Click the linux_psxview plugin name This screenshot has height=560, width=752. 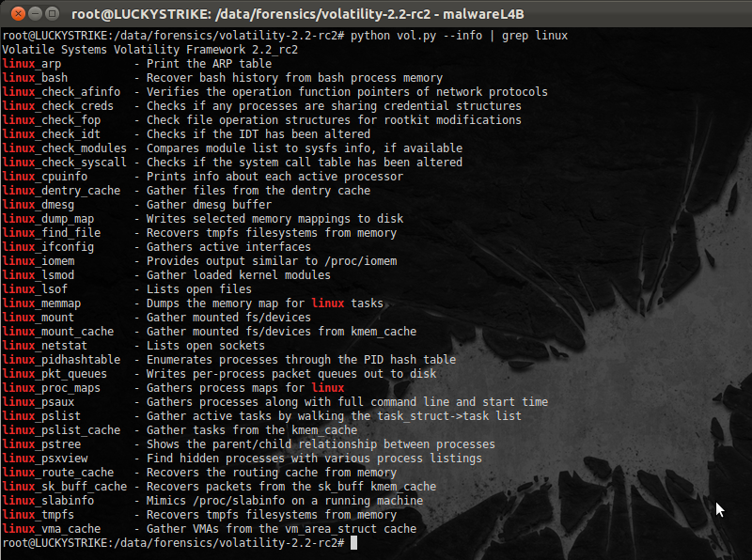click(45, 459)
